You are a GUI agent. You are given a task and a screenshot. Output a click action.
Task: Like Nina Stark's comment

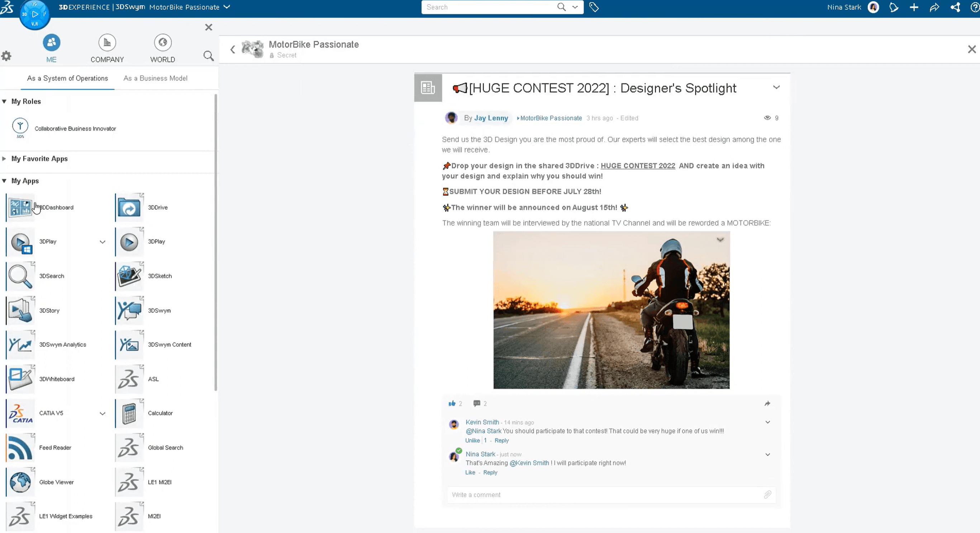(x=470, y=472)
